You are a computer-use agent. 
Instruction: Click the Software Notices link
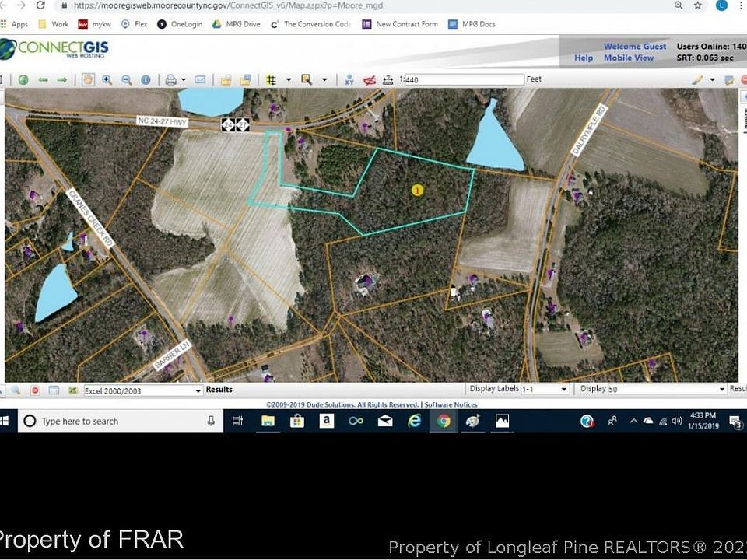click(x=451, y=404)
